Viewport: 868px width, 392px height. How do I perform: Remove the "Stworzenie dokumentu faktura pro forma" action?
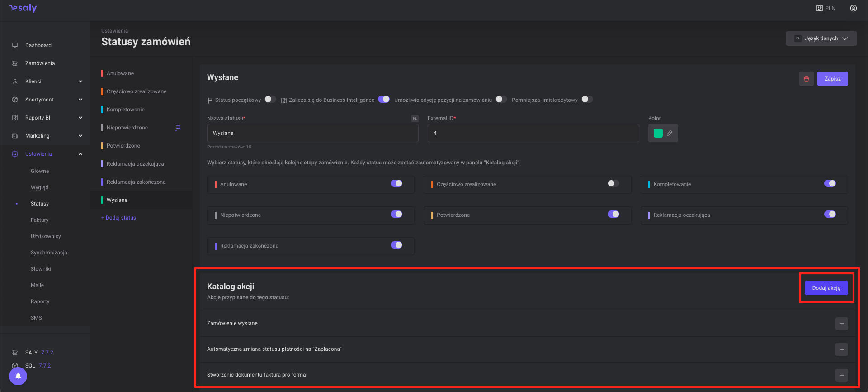[841, 375]
